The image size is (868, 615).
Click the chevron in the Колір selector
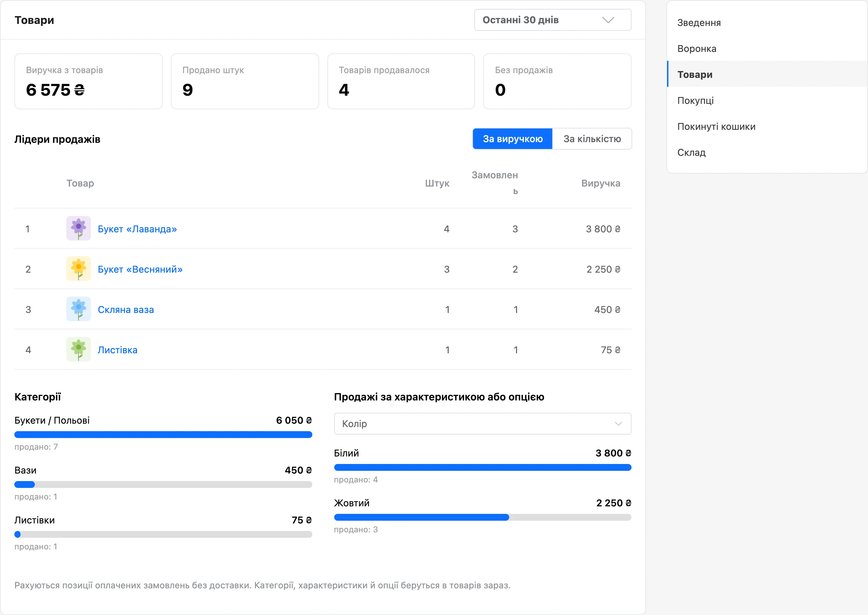point(618,424)
